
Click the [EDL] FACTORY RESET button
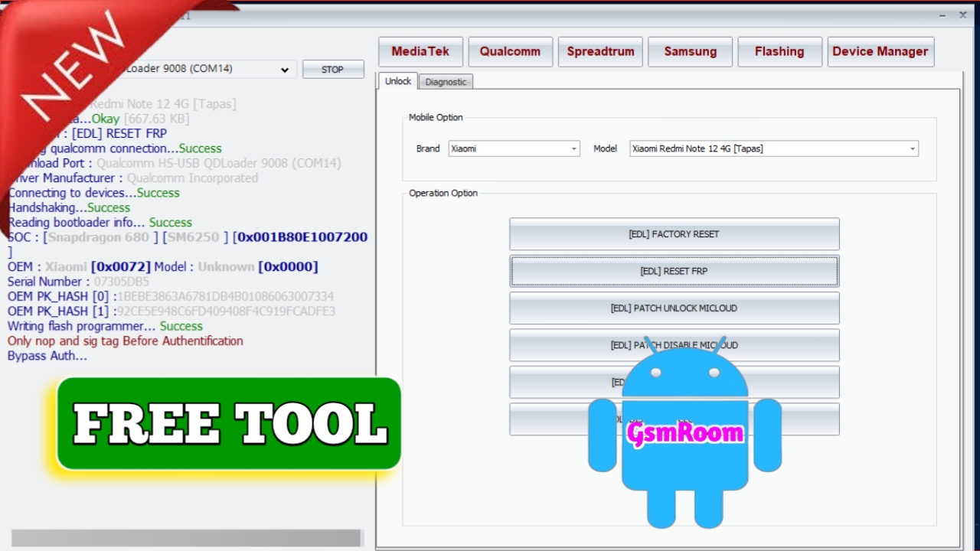point(674,234)
